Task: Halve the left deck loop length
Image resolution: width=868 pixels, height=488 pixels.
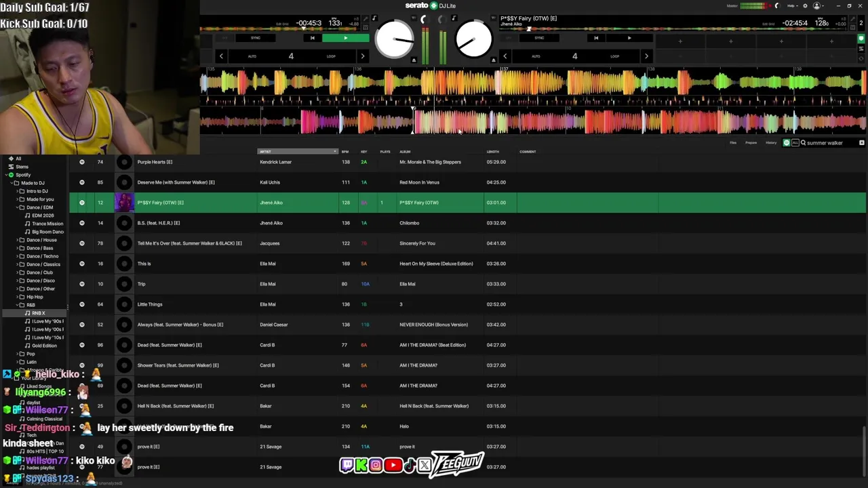Action: [x=221, y=56]
